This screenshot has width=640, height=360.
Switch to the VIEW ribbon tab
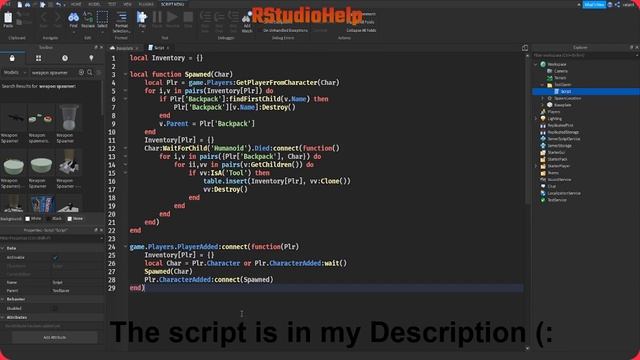click(127, 4)
